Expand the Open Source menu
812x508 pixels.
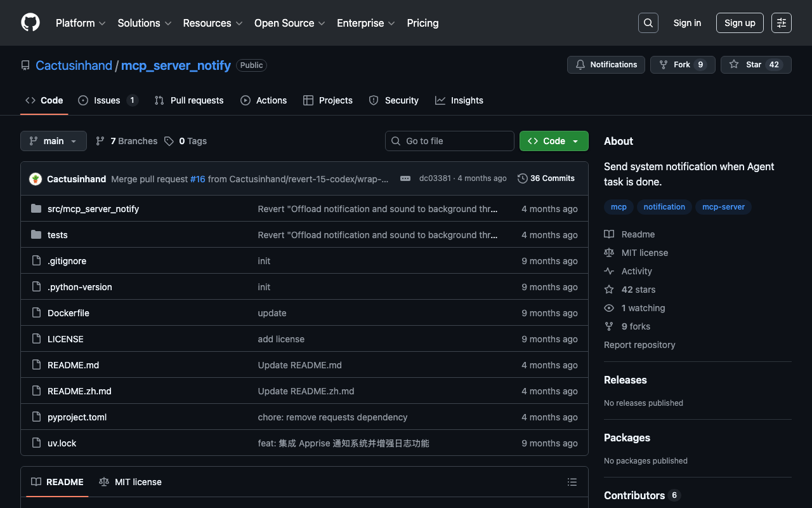pyautogui.click(x=289, y=23)
